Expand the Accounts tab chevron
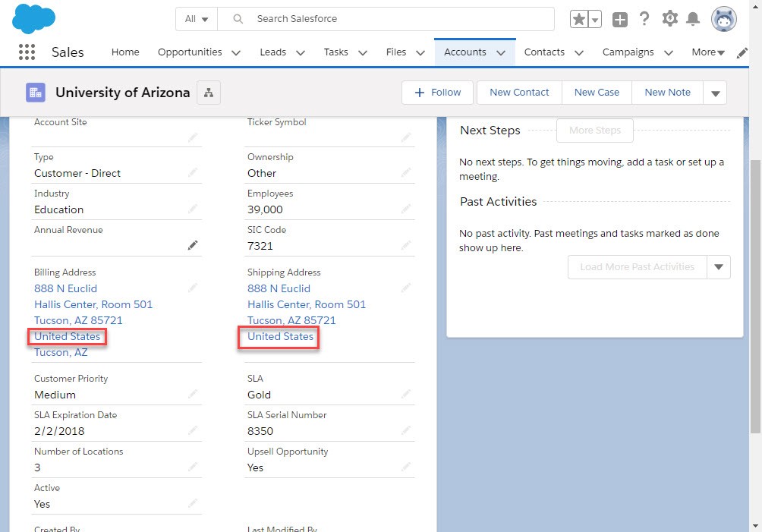Viewport: 762px width, 532px height. (501, 52)
